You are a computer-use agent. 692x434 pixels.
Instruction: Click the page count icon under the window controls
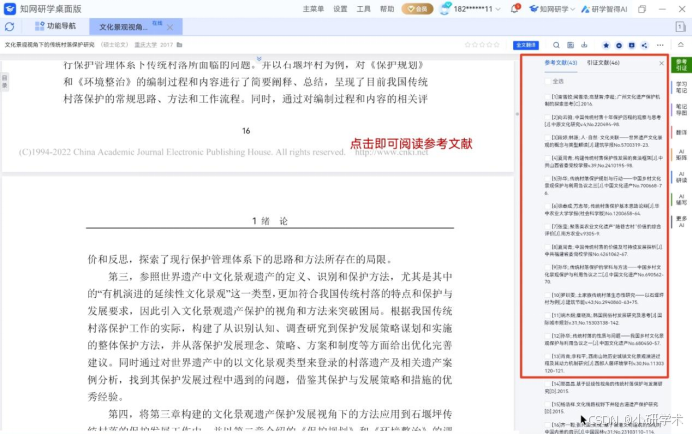[x=680, y=27]
